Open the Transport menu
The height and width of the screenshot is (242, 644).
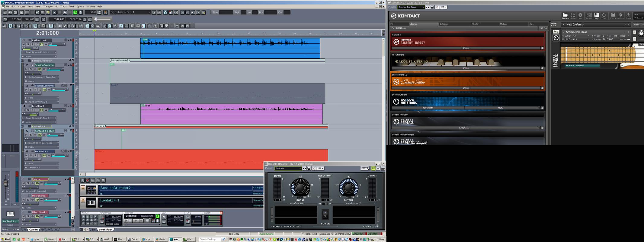point(48,6)
